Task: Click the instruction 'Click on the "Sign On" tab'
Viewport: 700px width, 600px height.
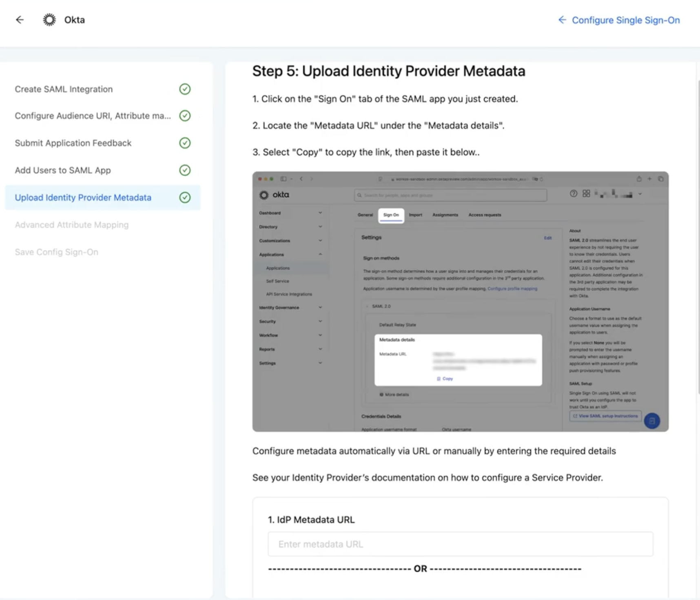Action: 385,99
